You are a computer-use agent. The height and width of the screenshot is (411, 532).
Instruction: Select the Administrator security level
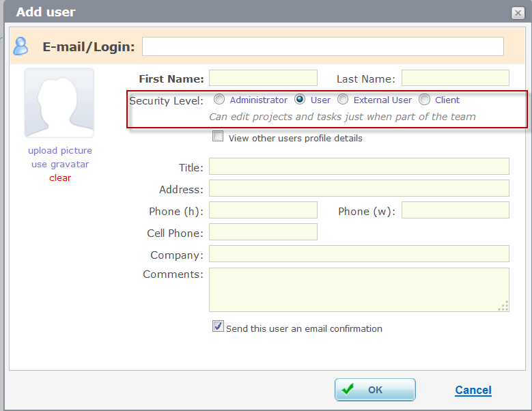click(219, 100)
